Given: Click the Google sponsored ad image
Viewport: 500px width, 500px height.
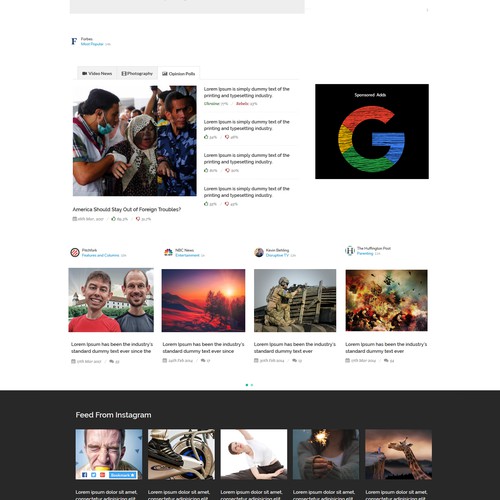Looking at the screenshot, I should [372, 131].
